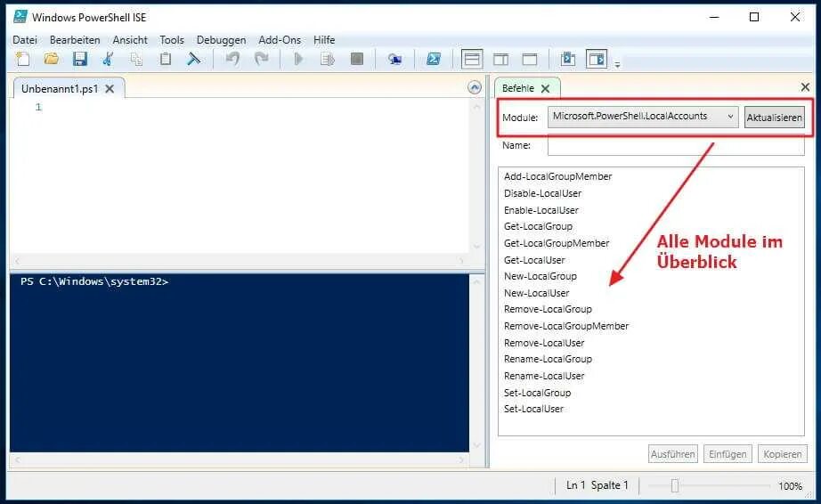The image size is (821, 504).
Task: Run script with the play icon
Action: 298,59
